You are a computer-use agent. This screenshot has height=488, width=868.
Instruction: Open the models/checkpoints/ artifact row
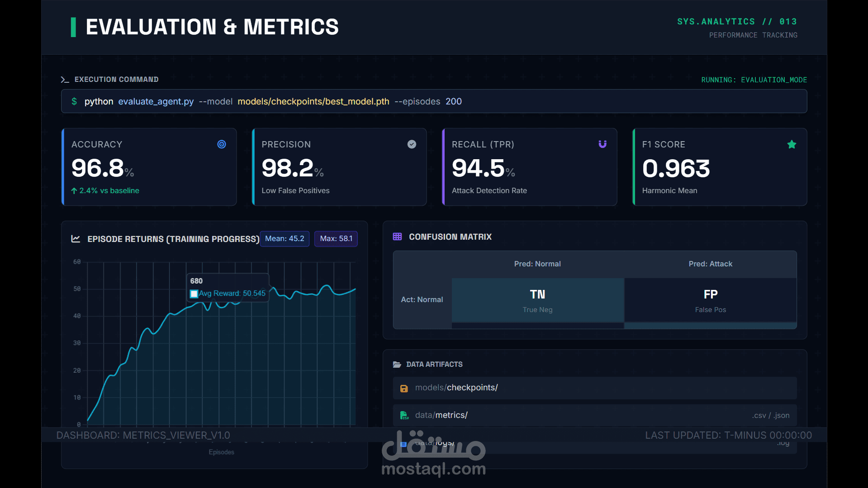(595, 388)
